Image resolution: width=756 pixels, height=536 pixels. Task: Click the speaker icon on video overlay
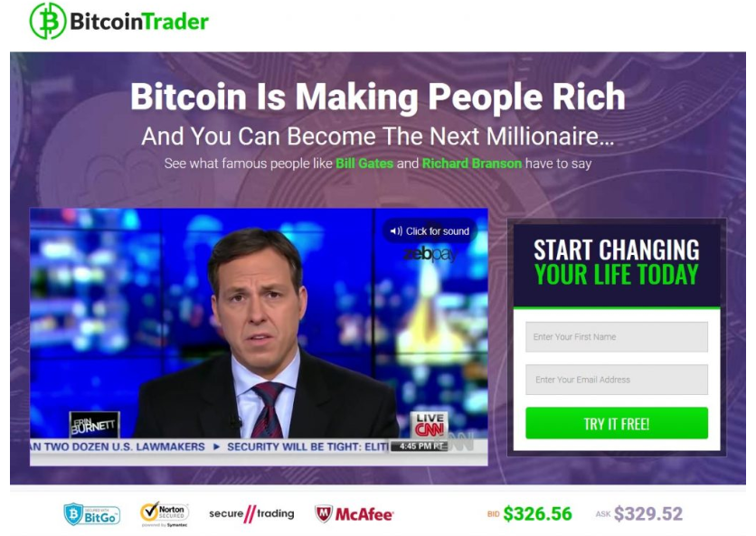pos(396,231)
